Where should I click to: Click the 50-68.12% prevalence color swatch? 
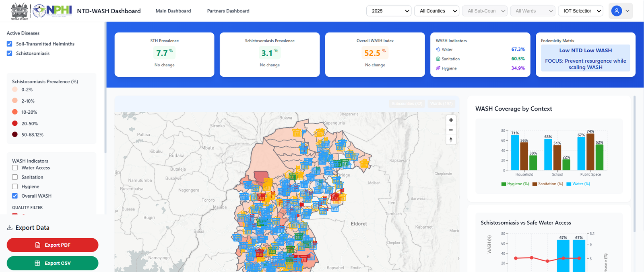(15, 135)
